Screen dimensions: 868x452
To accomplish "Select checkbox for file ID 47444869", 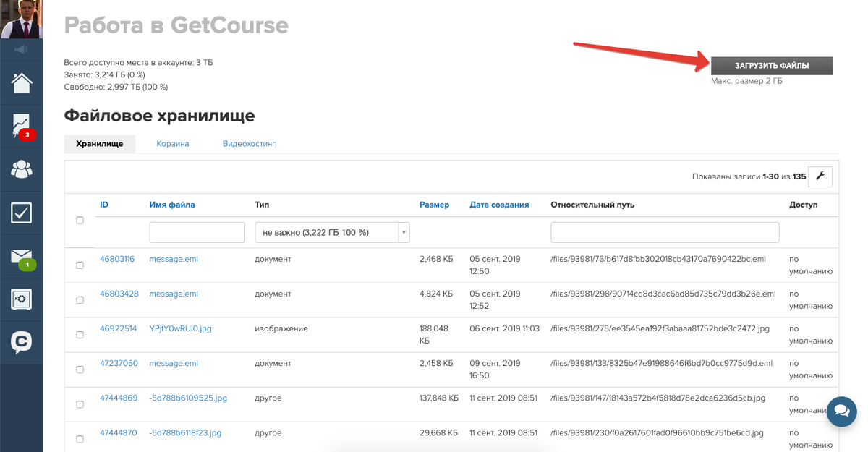I will pyautogui.click(x=80, y=404).
